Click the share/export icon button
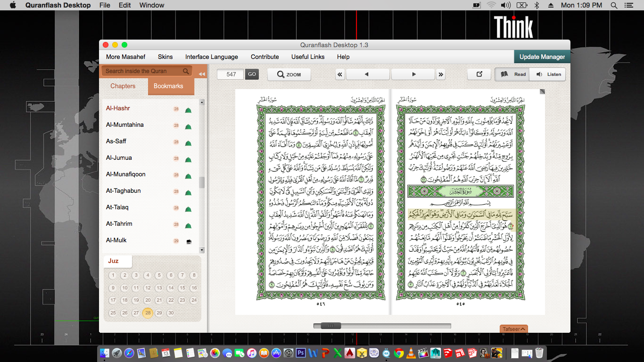 pyautogui.click(x=479, y=74)
